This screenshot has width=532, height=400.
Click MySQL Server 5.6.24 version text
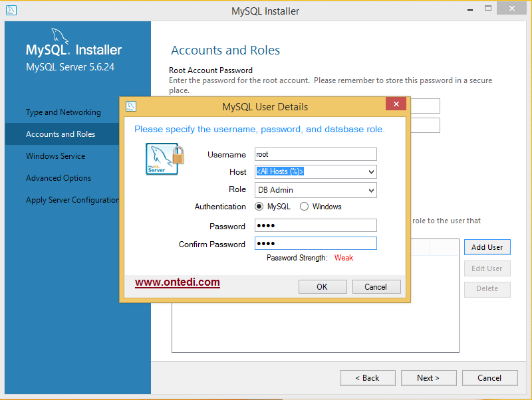coord(70,67)
